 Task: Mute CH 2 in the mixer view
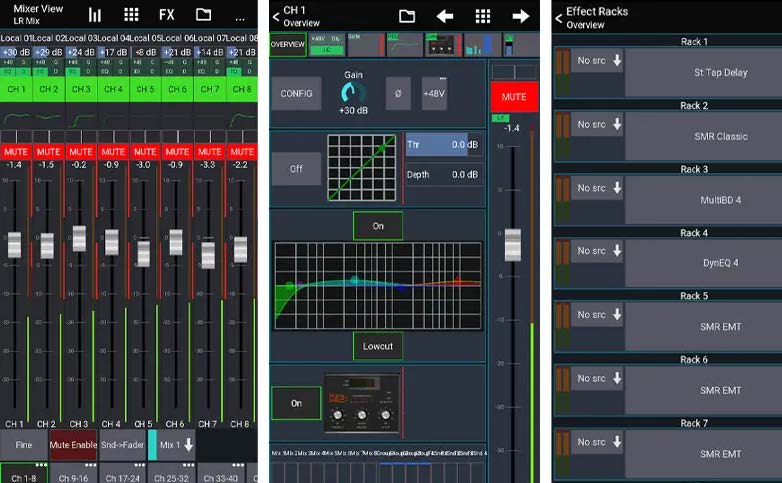pyautogui.click(x=48, y=152)
